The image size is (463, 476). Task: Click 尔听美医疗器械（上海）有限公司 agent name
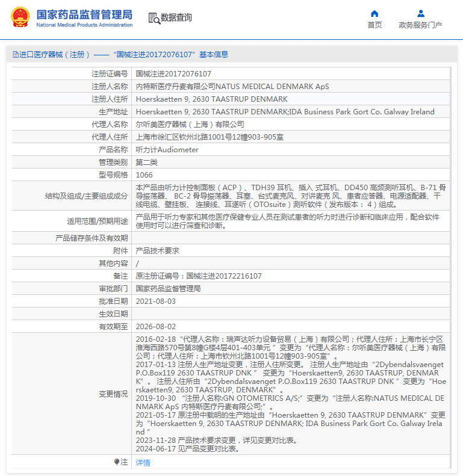coord(190,124)
